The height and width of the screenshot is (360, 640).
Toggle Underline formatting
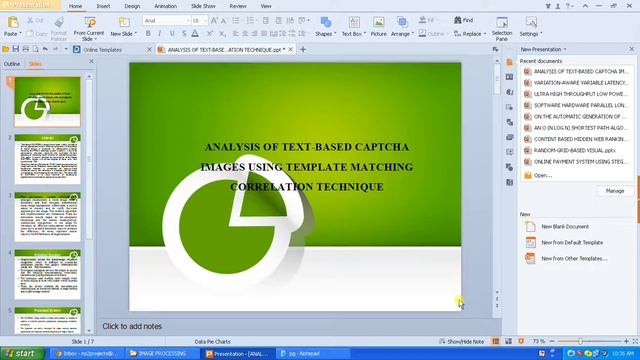point(172,33)
